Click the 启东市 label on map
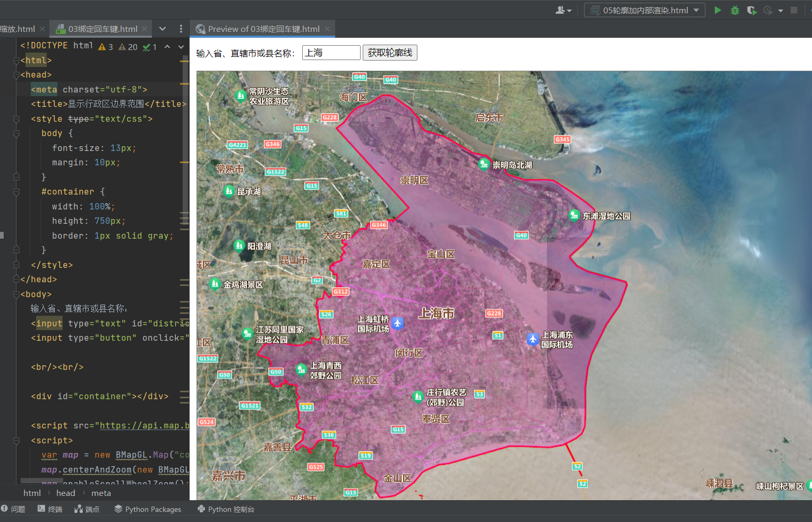This screenshot has width=812, height=522. click(x=489, y=117)
